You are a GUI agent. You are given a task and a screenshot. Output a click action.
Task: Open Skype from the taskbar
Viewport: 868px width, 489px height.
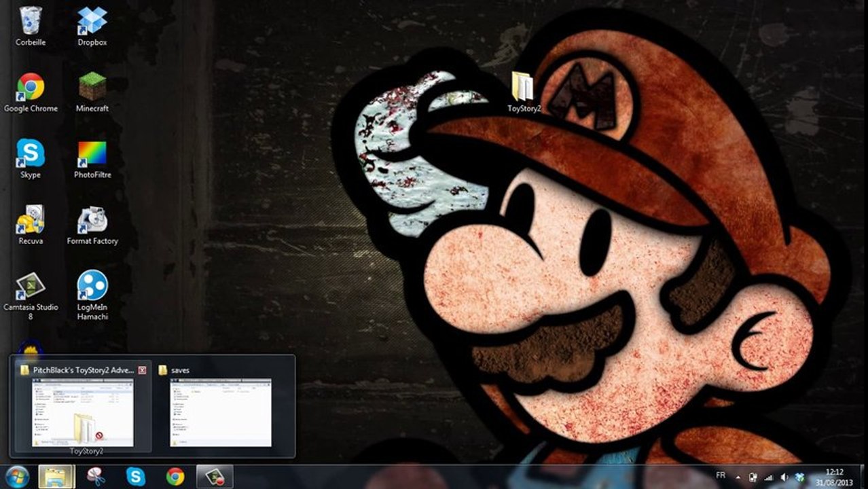click(136, 477)
